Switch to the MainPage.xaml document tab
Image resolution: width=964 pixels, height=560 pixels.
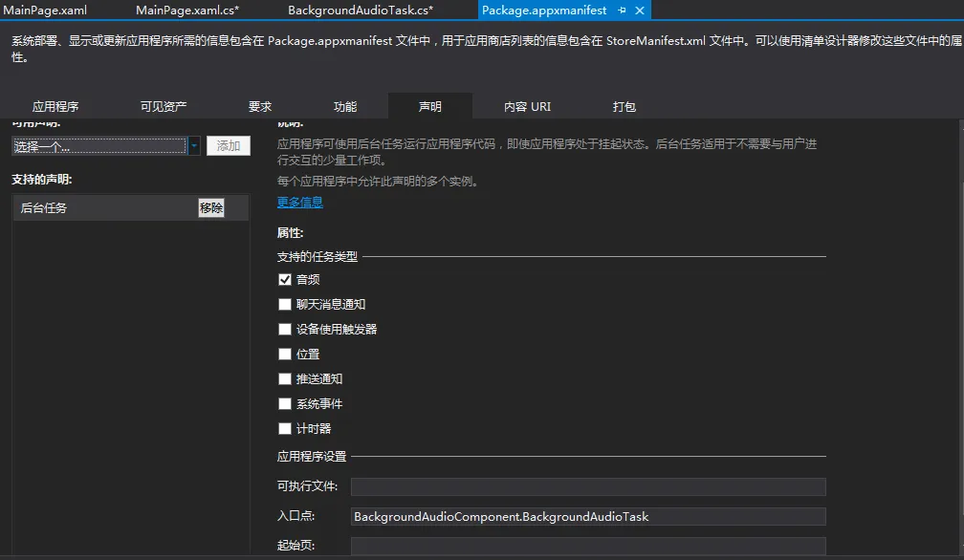pyautogui.click(x=45, y=11)
